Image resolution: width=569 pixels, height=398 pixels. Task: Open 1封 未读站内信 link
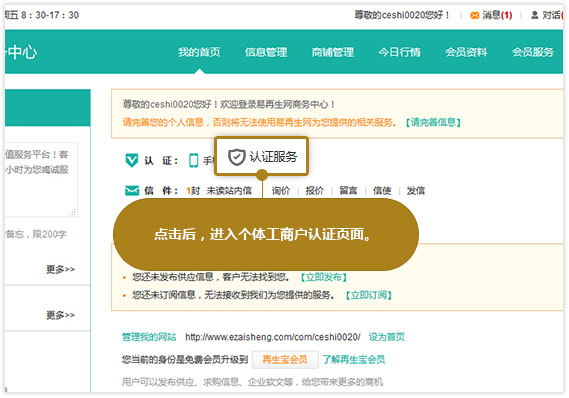pos(219,190)
